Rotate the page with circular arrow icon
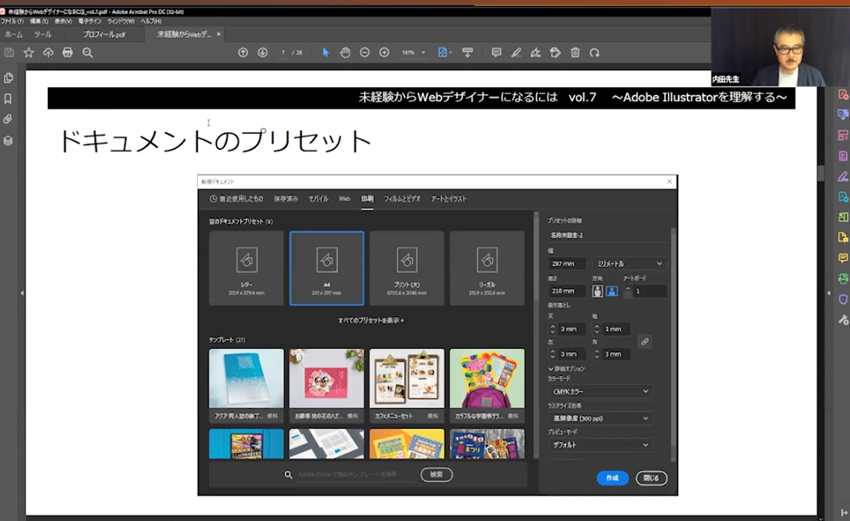Viewport: 850px width, 521px height. click(595, 53)
